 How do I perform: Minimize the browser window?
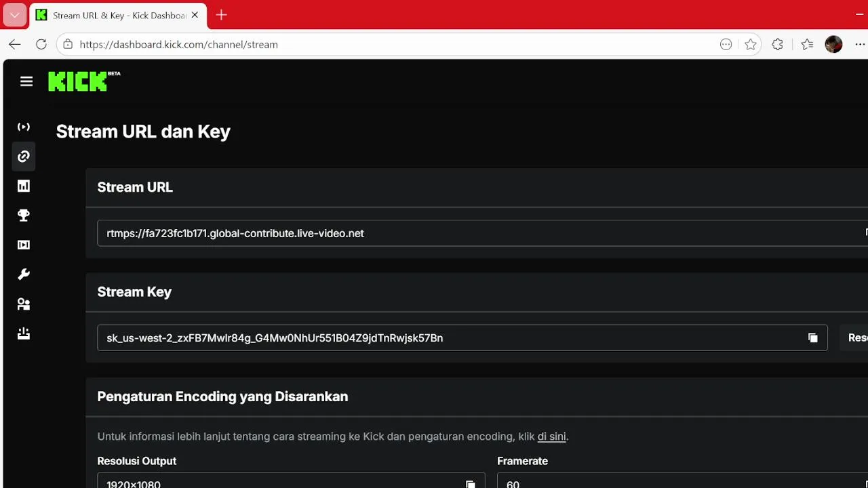[861, 14]
